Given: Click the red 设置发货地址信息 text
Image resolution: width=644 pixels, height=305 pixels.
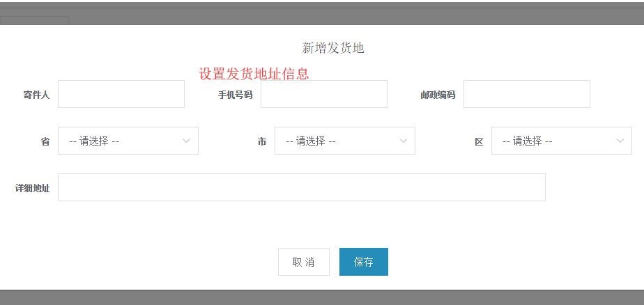Looking at the screenshot, I should [x=254, y=74].
